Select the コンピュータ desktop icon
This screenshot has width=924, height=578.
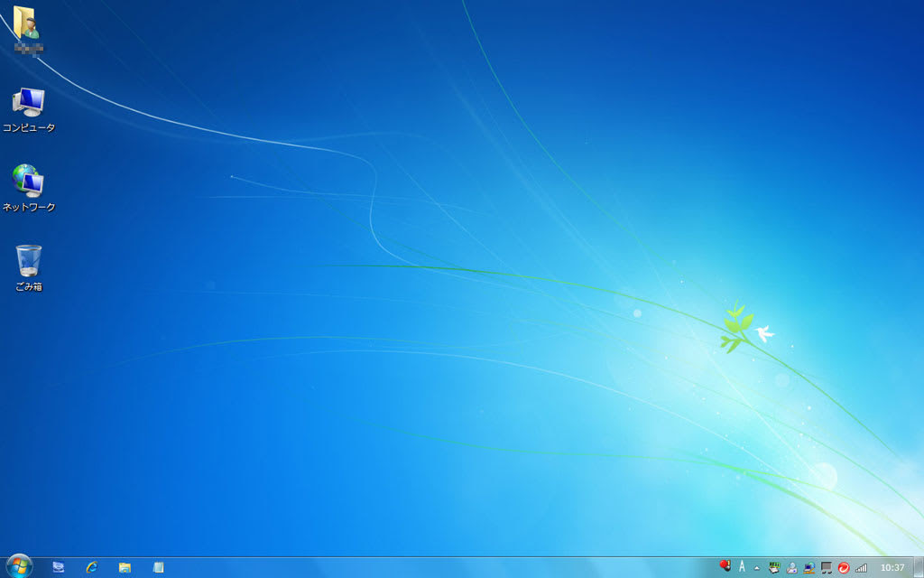pyautogui.click(x=28, y=110)
